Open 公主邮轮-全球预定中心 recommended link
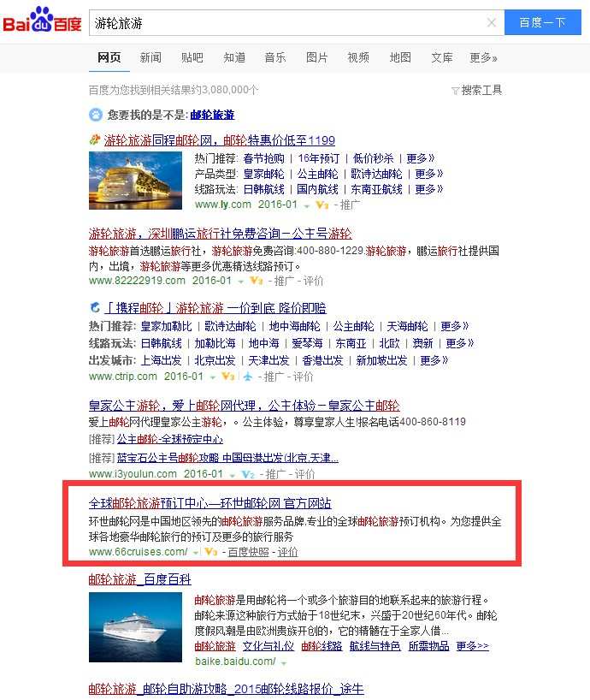This screenshot has width=590, height=700. pos(170,439)
